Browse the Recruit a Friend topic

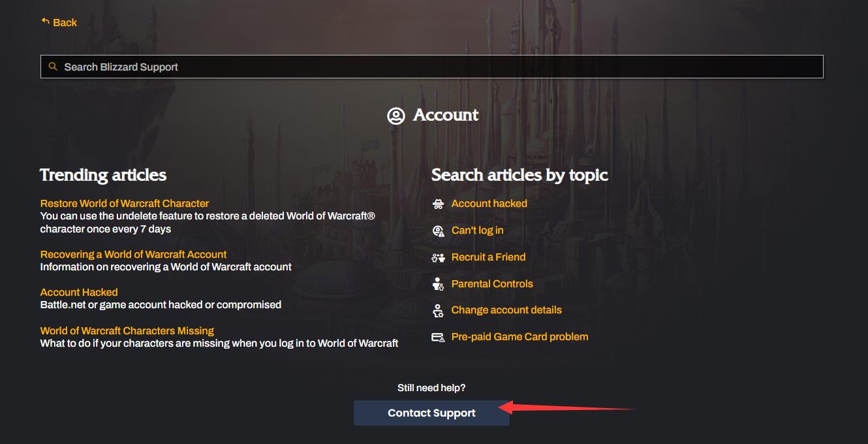tap(488, 257)
